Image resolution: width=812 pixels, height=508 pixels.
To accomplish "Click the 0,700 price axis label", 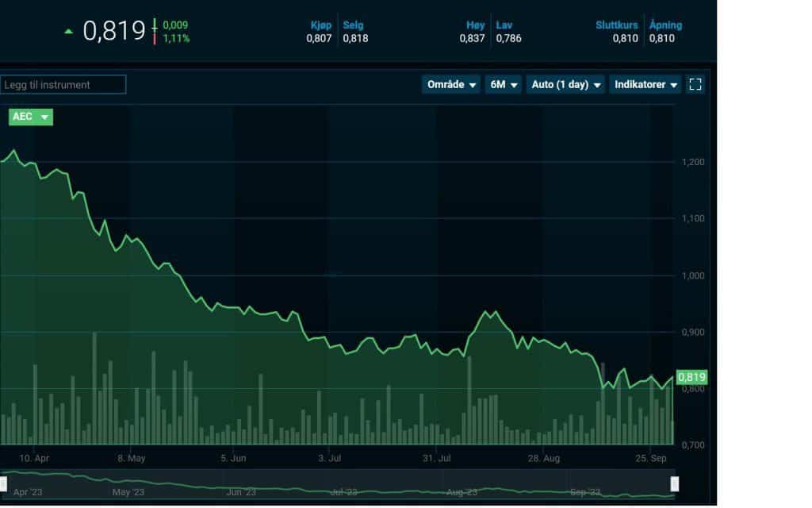I will point(693,444).
